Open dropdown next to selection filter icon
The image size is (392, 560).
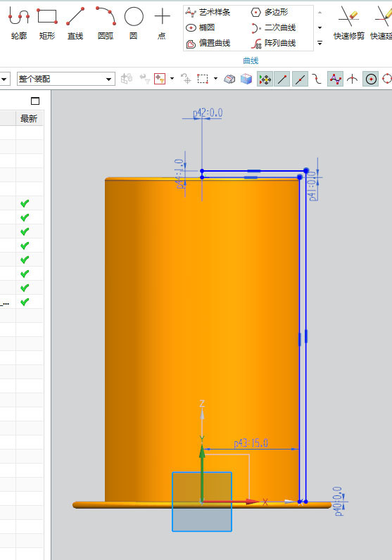click(172, 79)
